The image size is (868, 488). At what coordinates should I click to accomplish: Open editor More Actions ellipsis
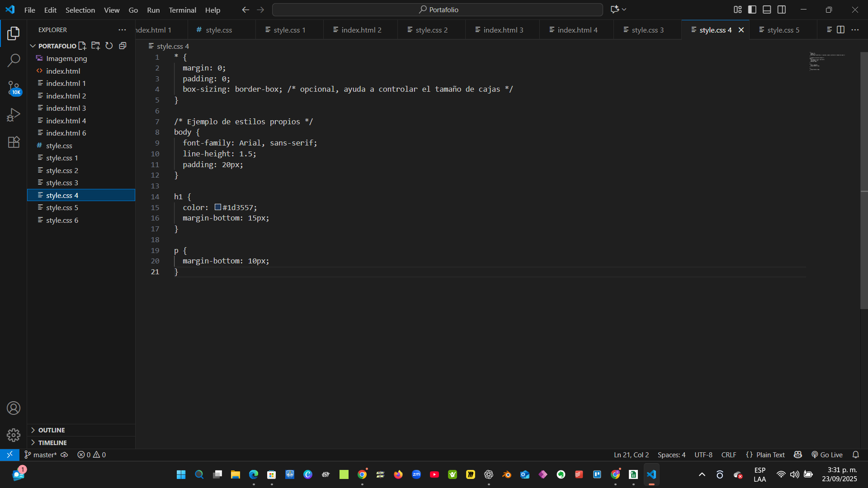(855, 30)
